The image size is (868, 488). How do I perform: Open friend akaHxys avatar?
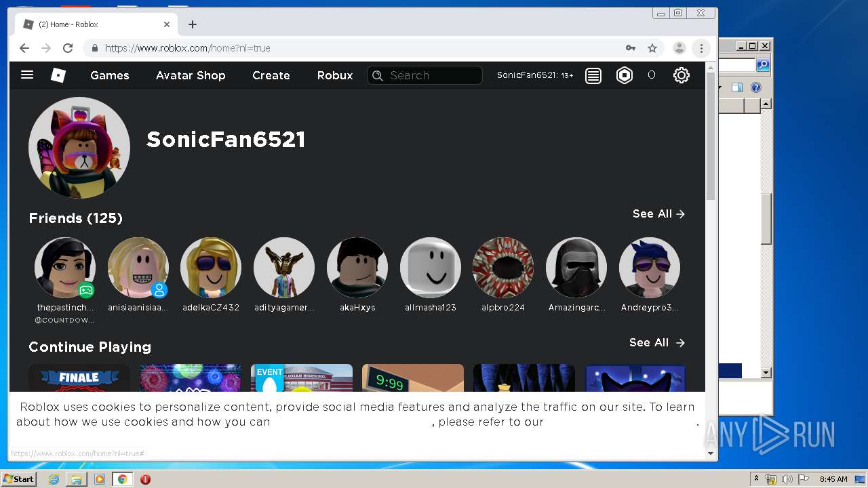[357, 268]
